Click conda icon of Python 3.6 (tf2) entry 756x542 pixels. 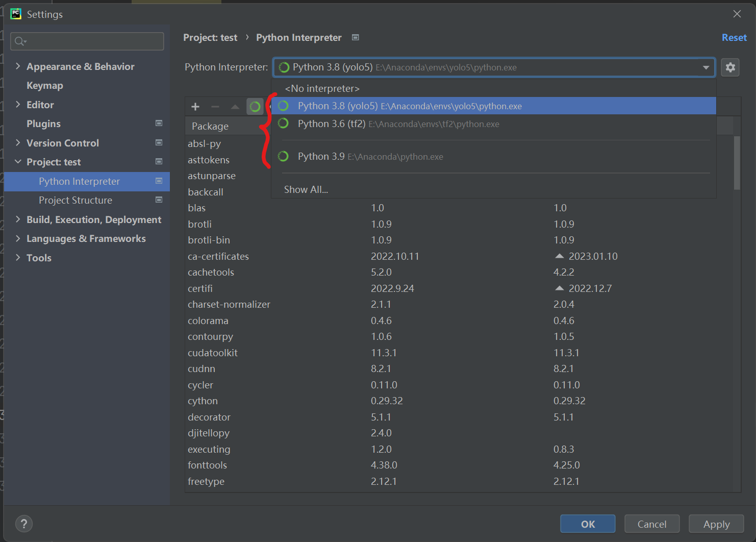click(x=283, y=124)
